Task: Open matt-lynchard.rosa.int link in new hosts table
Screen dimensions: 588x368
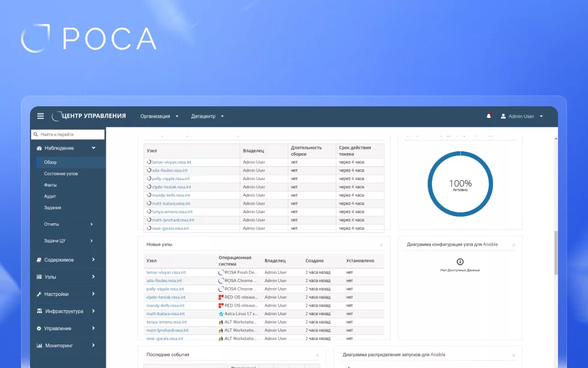Action: [x=167, y=330]
